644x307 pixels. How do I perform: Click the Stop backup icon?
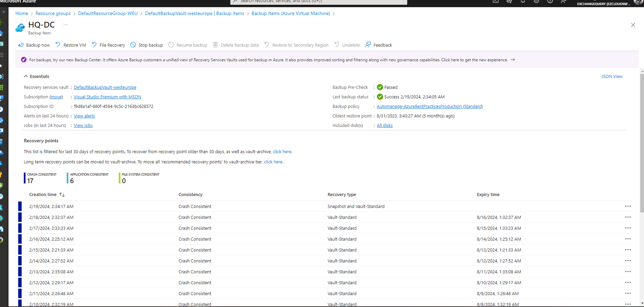(133, 45)
